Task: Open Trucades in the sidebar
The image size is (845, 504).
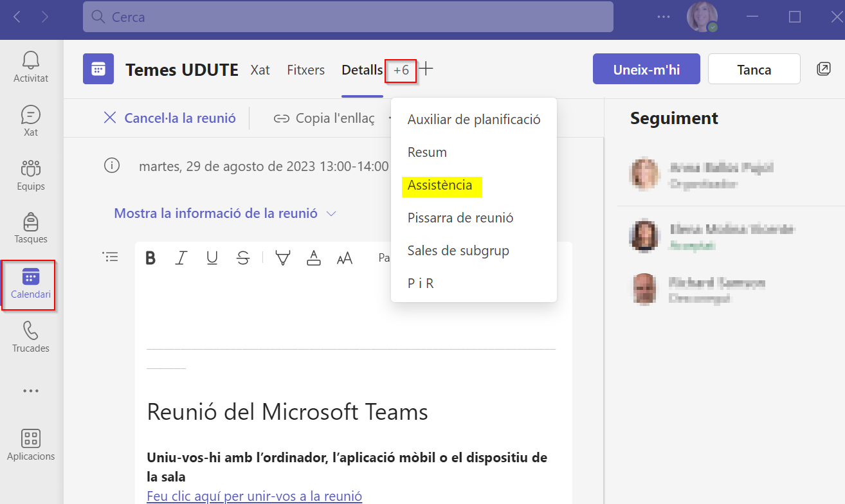Action: 31,337
